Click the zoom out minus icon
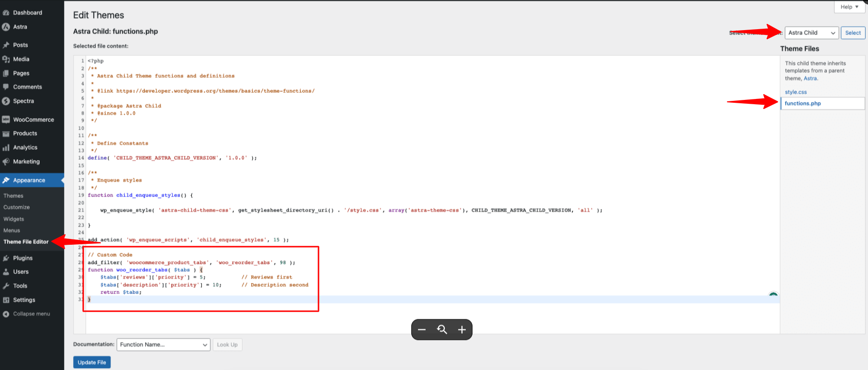The height and width of the screenshot is (370, 868). coord(422,330)
